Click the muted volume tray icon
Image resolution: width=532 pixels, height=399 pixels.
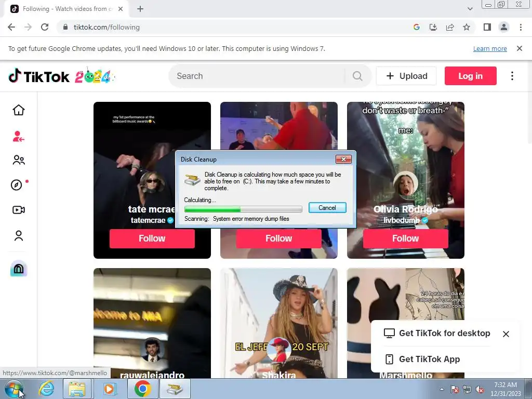[x=480, y=390]
